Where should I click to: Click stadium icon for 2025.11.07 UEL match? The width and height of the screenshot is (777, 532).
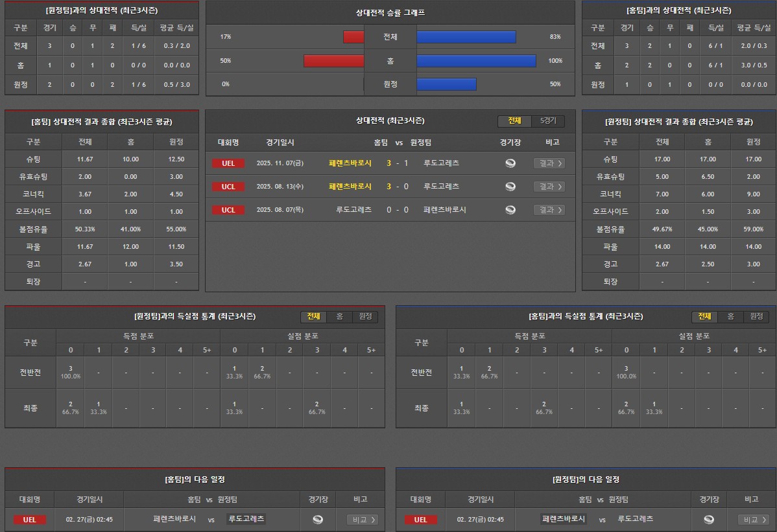(510, 163)
